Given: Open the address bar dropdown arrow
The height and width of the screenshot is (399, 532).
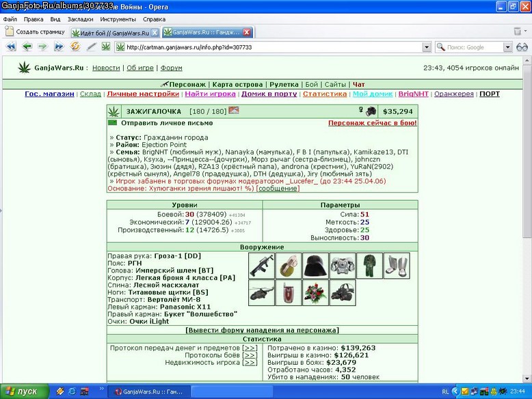Looking at the screenshot, I should (427, 47).
